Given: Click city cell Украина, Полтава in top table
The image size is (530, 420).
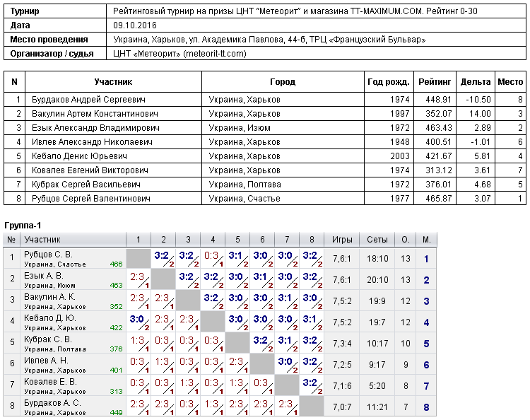Looking at the screenshot, I should tap(245, 185).
